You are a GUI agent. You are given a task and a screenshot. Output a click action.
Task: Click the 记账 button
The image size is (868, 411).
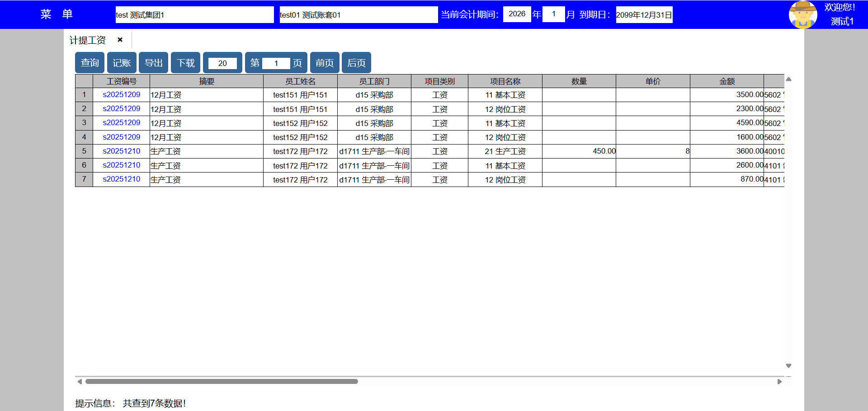click(122, 63)
